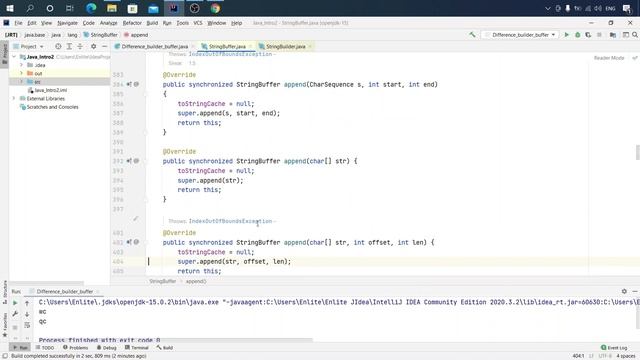Switch to StringBuilder.java editor tab
The height and width of the screenshot is (360, 640).
tap(285, 47)
